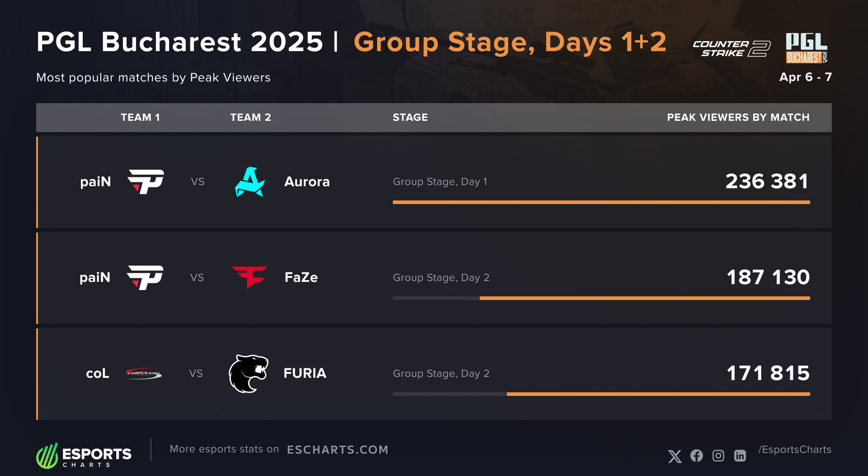
Task: Click the Counter-Strike 2 logo
Action: point(731,48)
